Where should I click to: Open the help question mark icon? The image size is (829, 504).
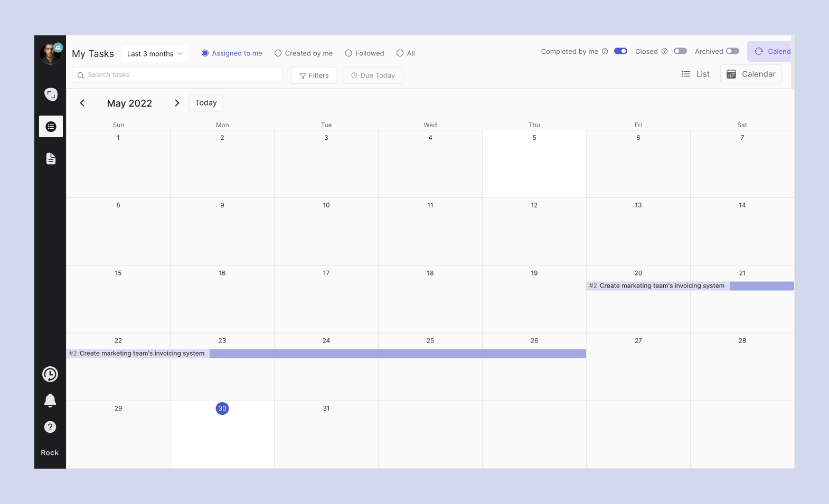(x=50, y=427)
